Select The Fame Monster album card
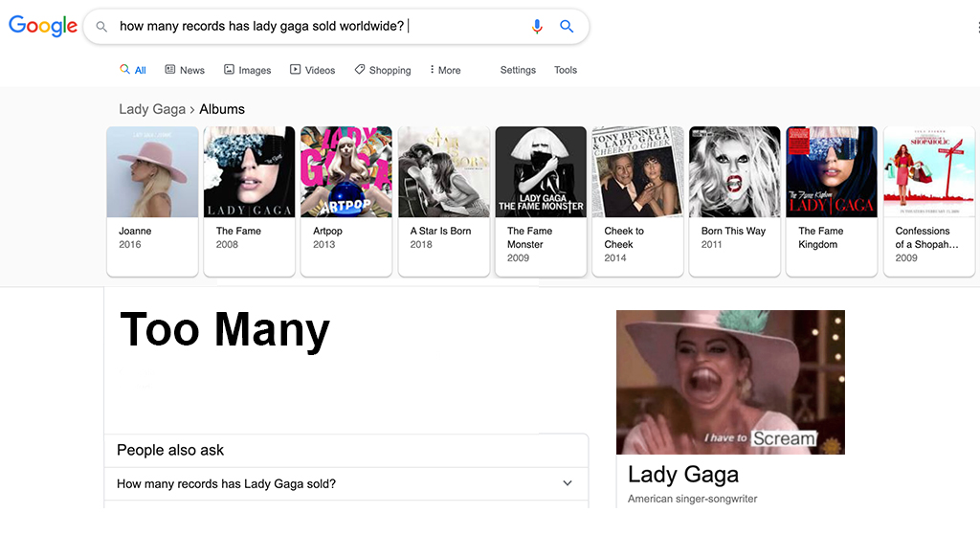The height and width of the screenshot is (535, 980). [x=541, y=201]
